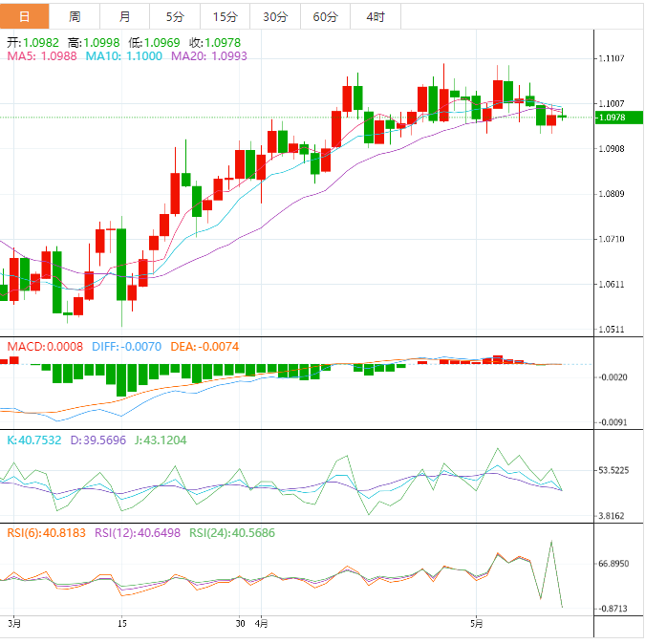Screen dimensions: 645x644
Task: Switch to the 60分 timeframe tab
Action: [325, 16]
